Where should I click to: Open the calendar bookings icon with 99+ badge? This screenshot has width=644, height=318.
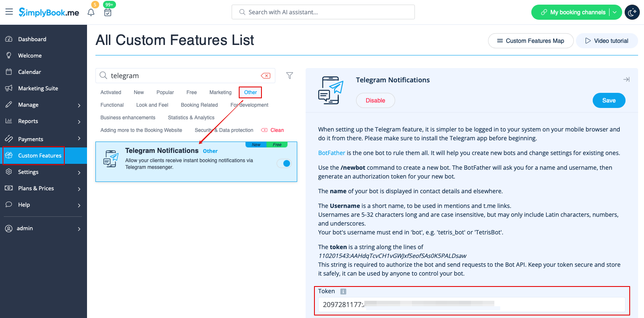(108, 12)
